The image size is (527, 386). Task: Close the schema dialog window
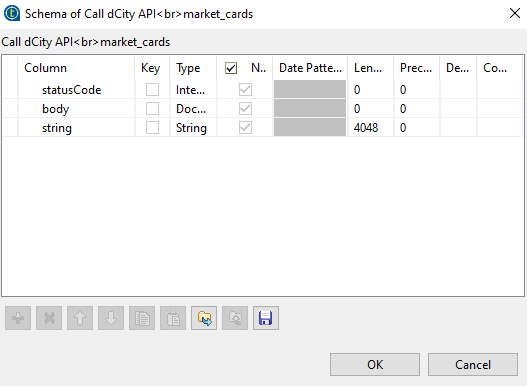515,13
